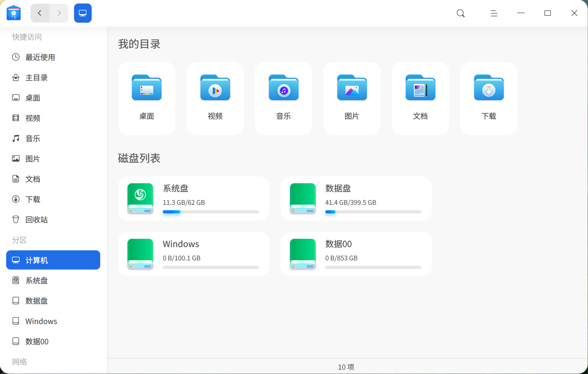Open the hamburger main menu

coord(494,13)
